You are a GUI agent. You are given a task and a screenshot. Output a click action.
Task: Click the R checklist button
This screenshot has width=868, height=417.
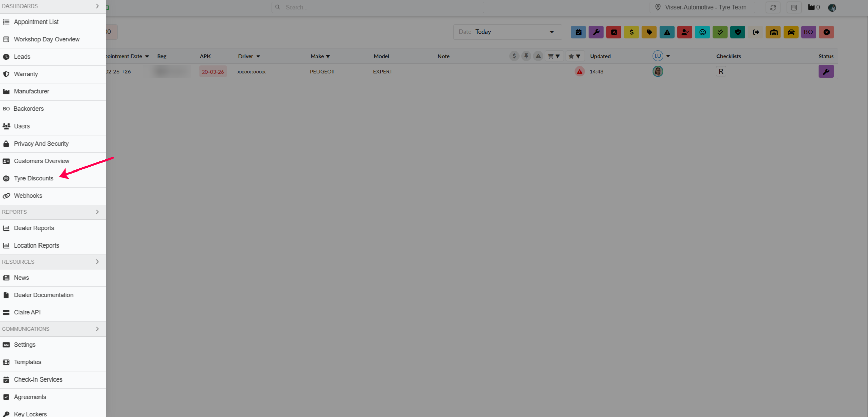[720, 72]
